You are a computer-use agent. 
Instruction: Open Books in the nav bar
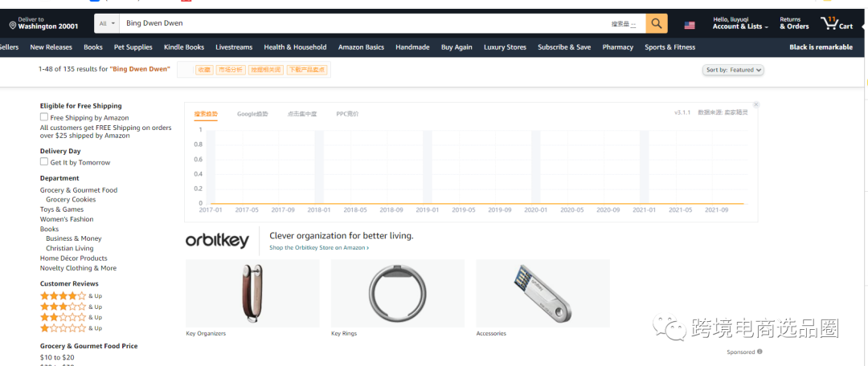[93, 47]
